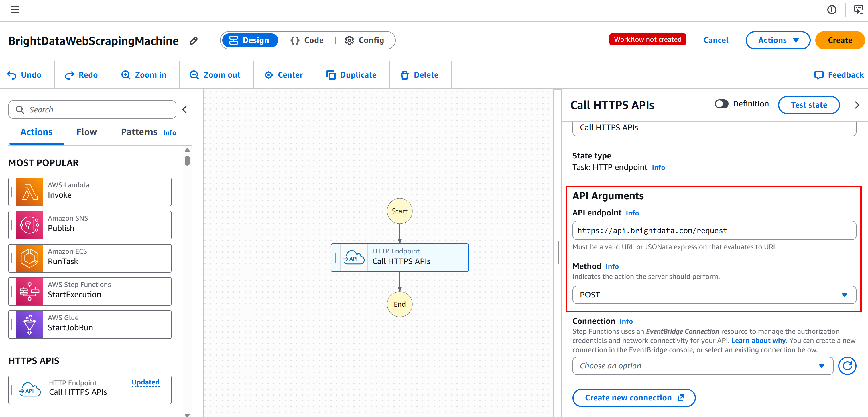
Task: Switch to the Code tab
Action: [x=307, y=40]
